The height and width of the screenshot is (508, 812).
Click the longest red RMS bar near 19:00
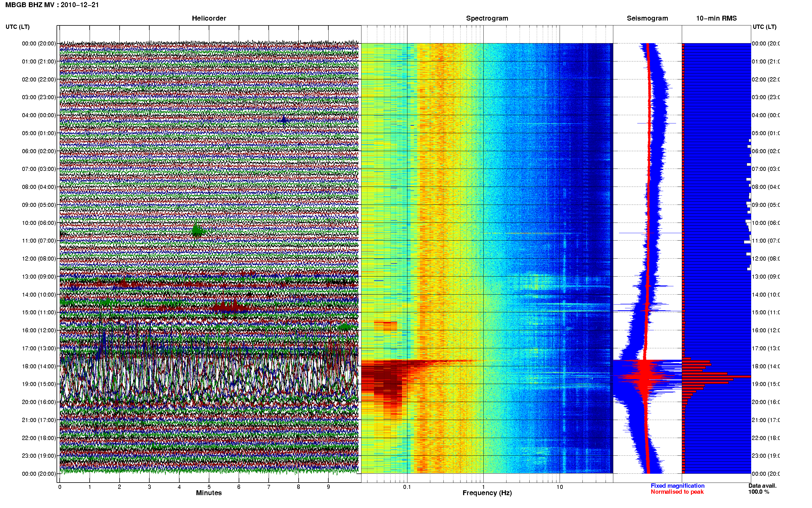pos(716,377)
